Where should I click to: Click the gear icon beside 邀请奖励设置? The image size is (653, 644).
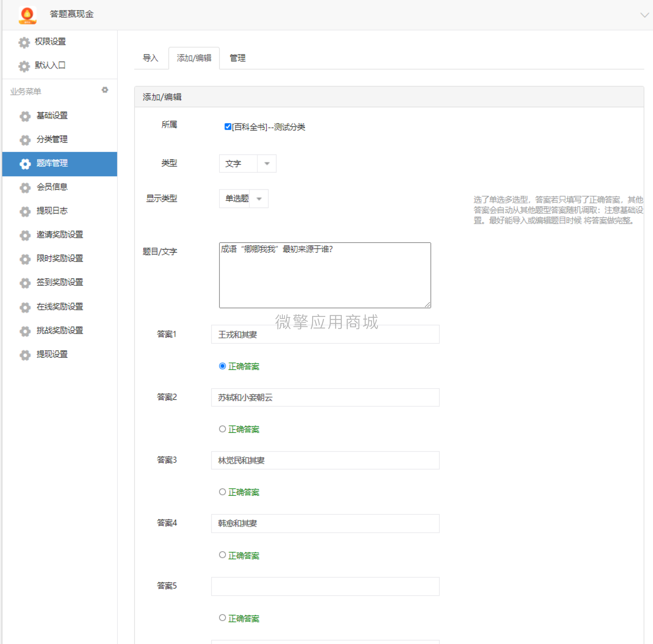[x=25, y=235]
